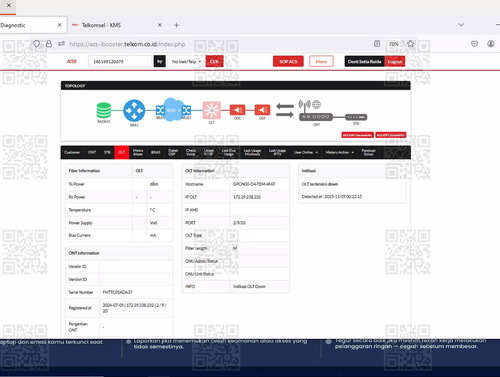The height and width of the screenshot is (377, 500).
Task: Click the black 'by' button
Action: coord(160,61)
